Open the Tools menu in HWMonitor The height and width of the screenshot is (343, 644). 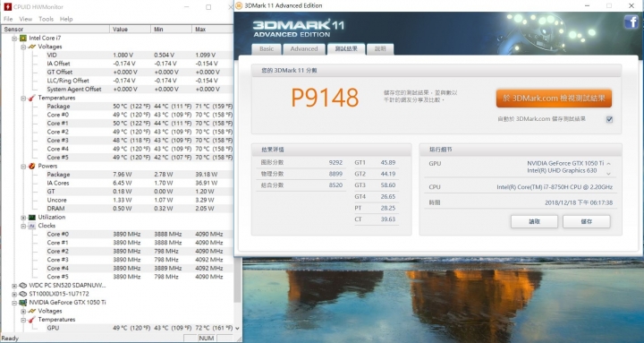[46, 19]
